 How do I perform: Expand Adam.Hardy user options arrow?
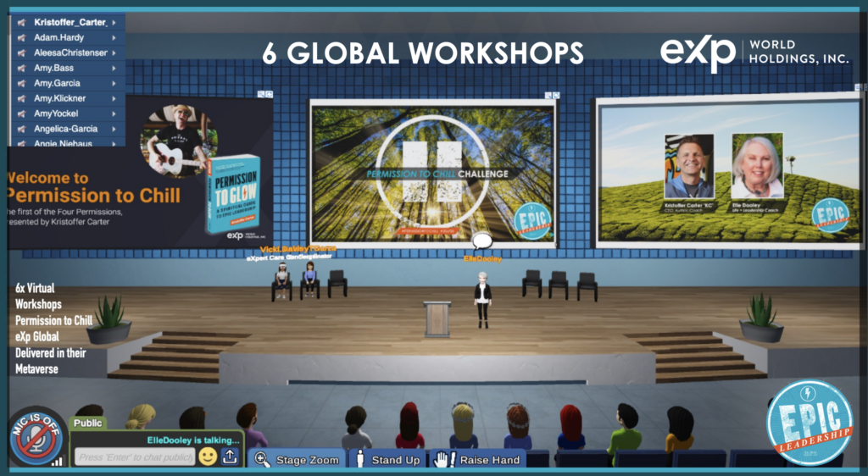(114, 37)
